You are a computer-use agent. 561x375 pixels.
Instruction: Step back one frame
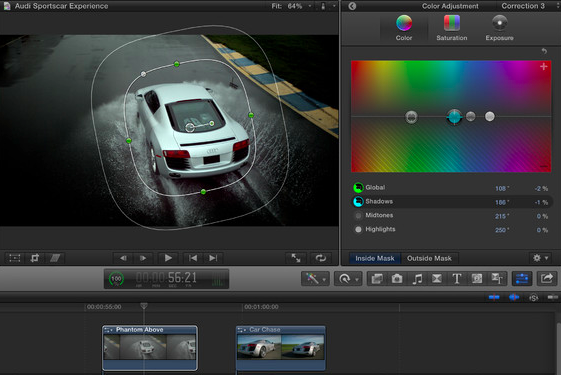click(x=123, y=258)
